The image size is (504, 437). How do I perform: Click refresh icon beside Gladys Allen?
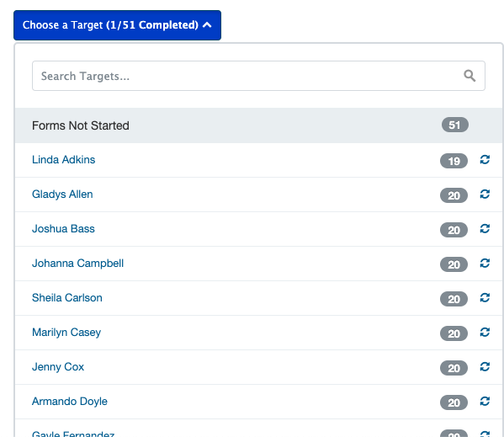485,194
